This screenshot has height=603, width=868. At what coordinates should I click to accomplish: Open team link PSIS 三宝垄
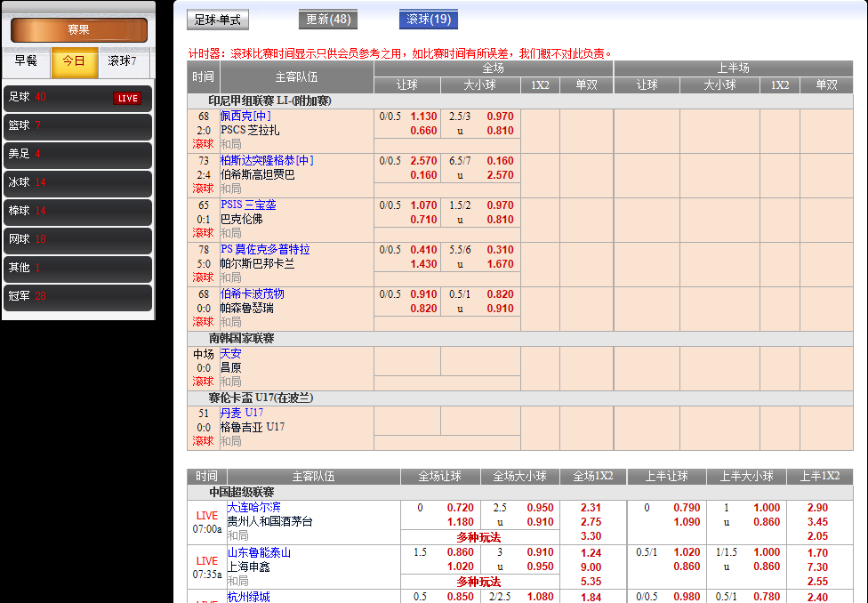tap(248, 205)
